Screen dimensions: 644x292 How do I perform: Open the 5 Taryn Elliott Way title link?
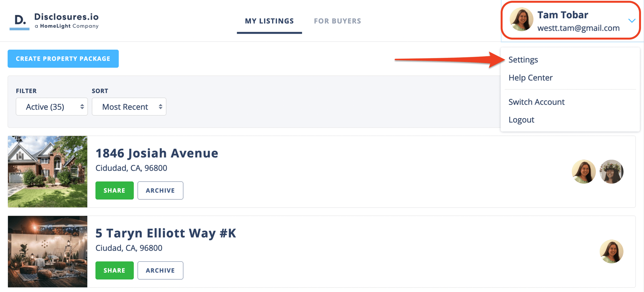point(165,233)
